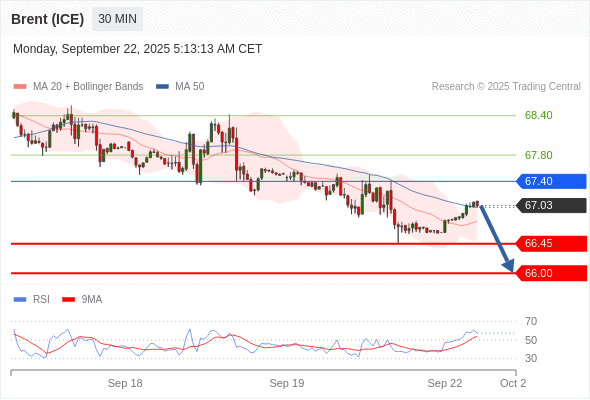This screenshot has width=590, height=400.
Task: Click the MA 20 + Bollinger Bands legend swatch
Action: pos(20,87)
